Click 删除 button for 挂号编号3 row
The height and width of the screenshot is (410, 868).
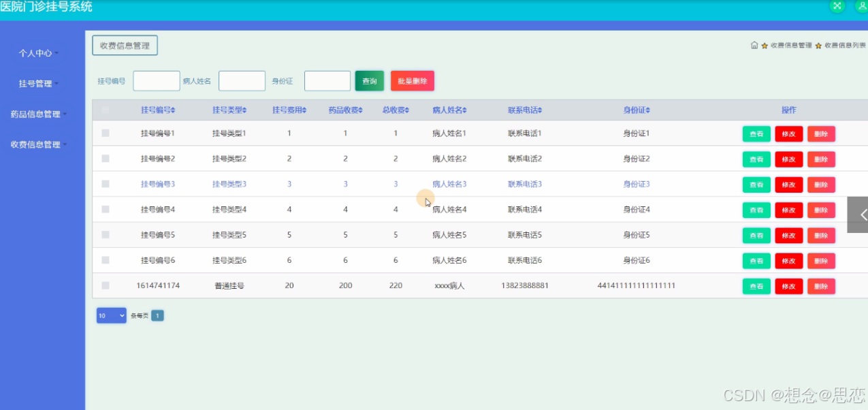coord(821,185)
